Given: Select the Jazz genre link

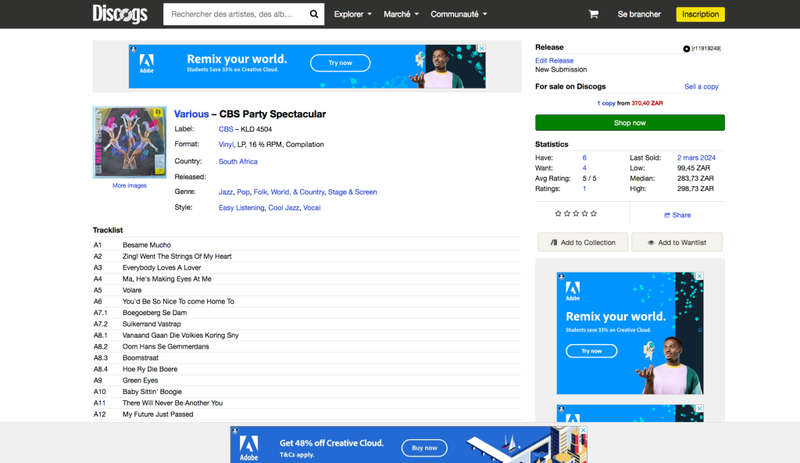Looking at the screenshot, I should coord(226,192).
